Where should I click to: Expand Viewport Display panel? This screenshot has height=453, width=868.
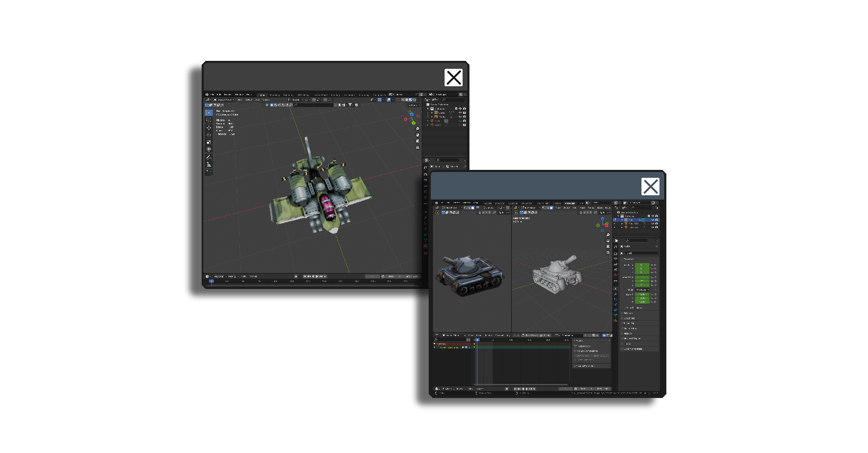[639, 339]
